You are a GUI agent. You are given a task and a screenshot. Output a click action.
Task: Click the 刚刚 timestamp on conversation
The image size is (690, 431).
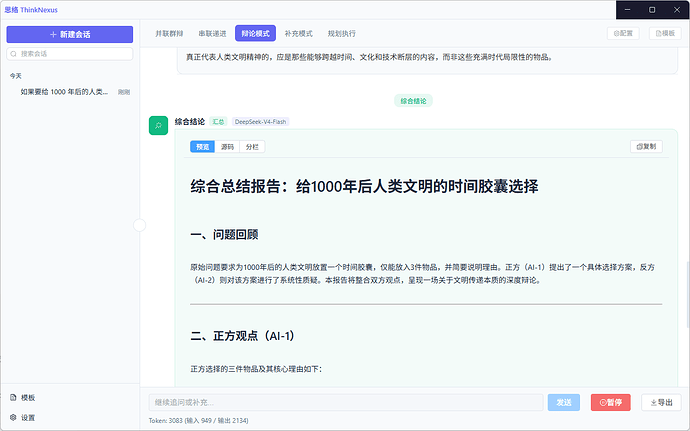[124, 92]
